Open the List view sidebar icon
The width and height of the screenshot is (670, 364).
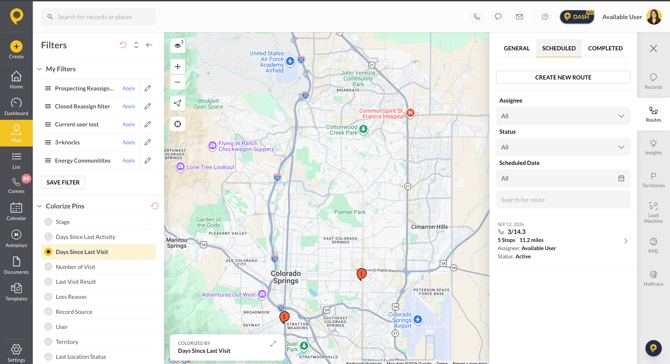click(16, 160)
